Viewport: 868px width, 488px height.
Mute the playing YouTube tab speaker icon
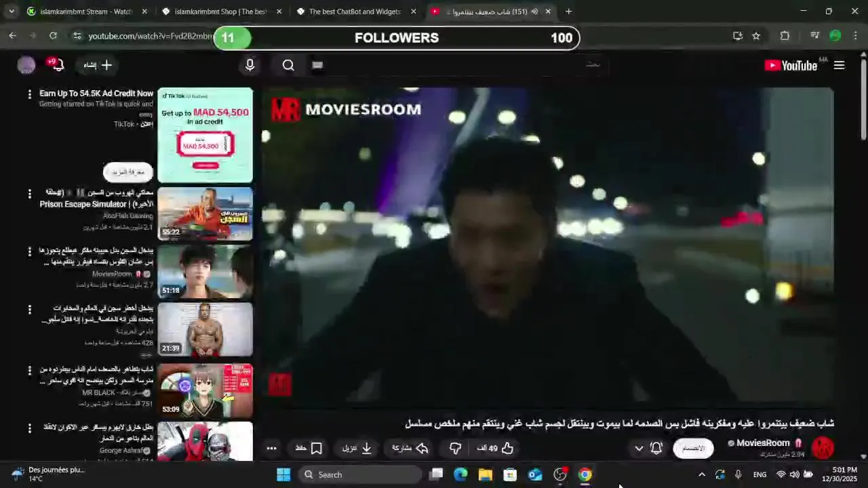coord(534,12)
